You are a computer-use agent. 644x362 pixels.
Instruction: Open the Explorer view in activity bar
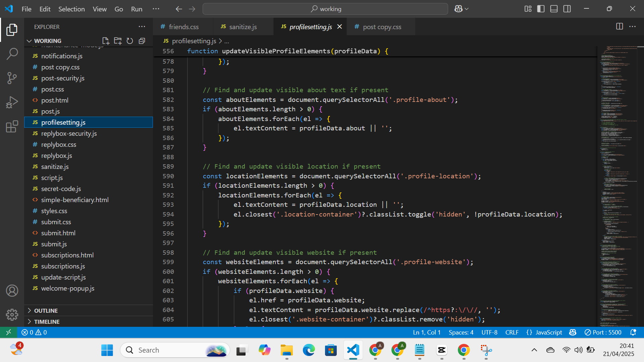point(12,30)
